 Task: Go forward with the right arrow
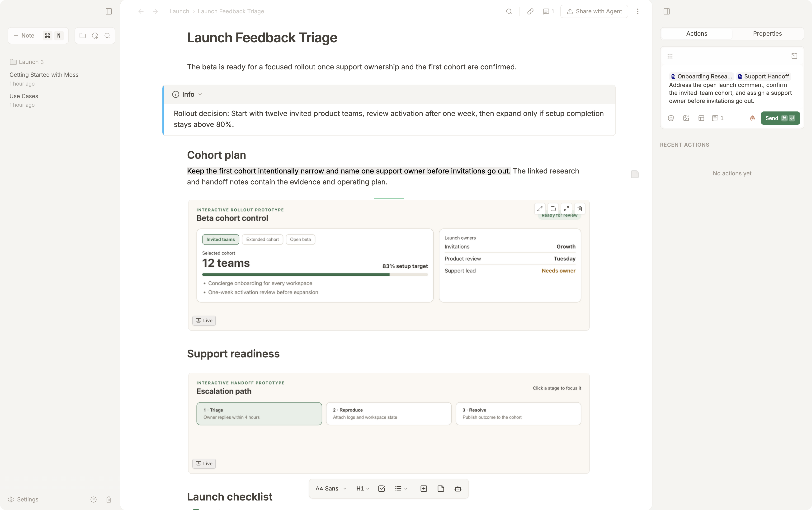click(155, 11)
